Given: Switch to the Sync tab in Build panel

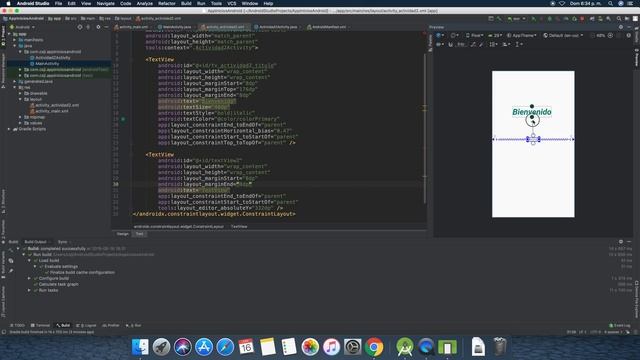Looking at the screenshot, I should [62, 242].
